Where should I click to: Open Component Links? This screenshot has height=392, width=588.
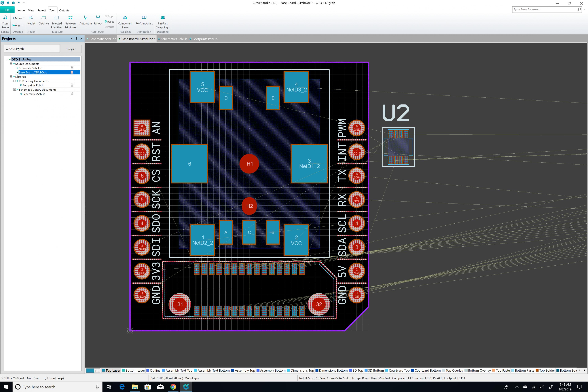125,22
